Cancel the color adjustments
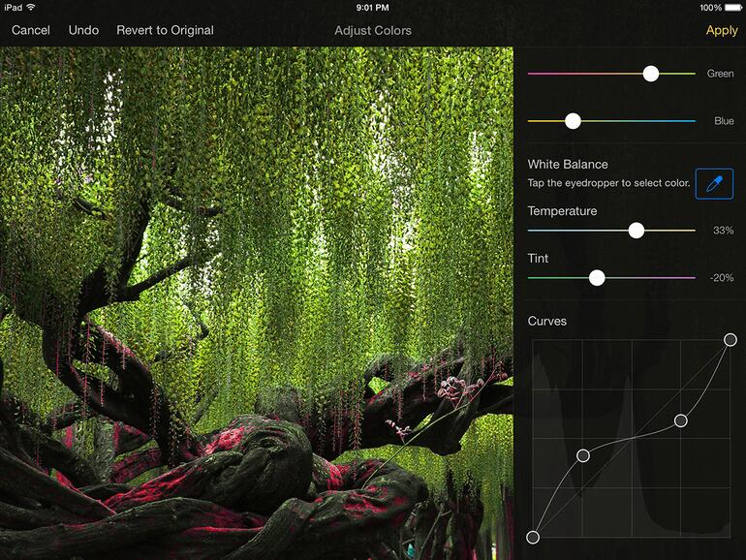The image size is (746, 560). (x=30, y=30)
